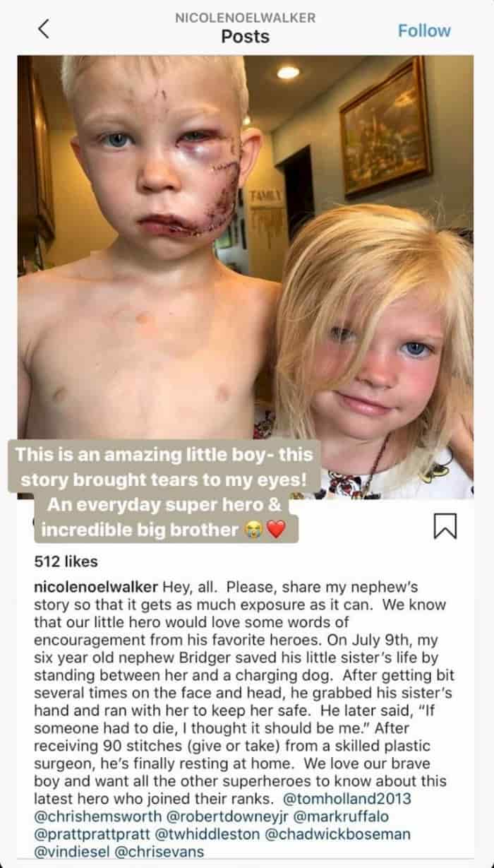The image size is (494, 868).
Task: Open nicolenoelwalker username in caption
Action: coord(97,588)
